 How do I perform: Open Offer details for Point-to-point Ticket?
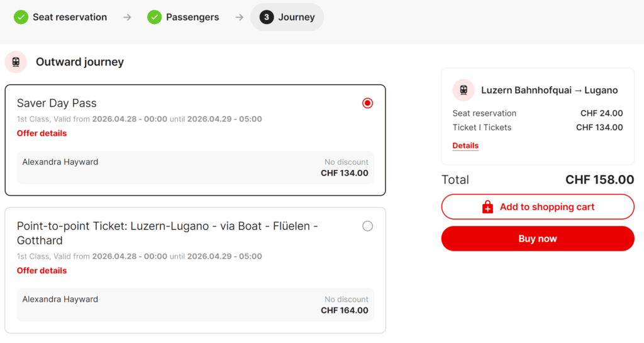click(x=42, y=271)
